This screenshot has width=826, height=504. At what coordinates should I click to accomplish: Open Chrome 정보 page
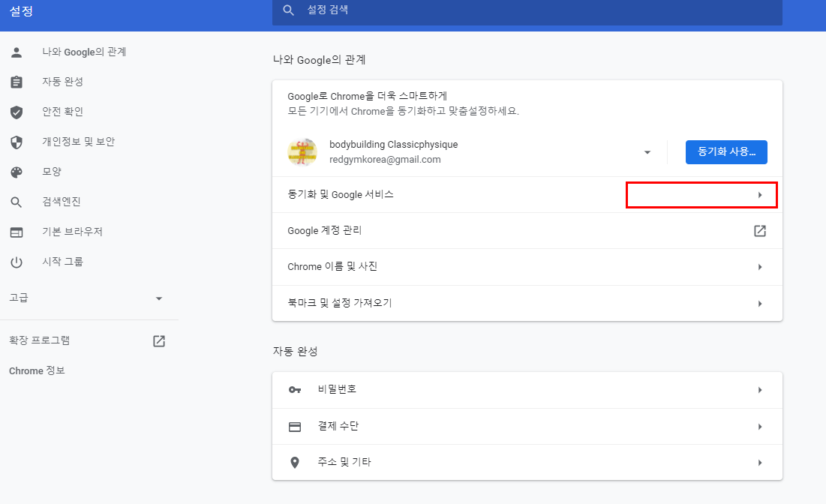37,370
